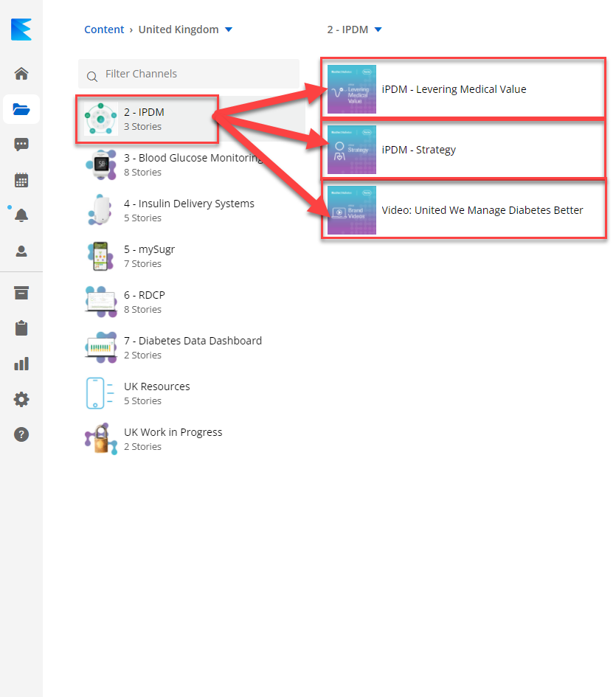Open Video: United We Manage Diabetes Better
Image resolution: width=616 pixels, height=697 pixels.
pyautogui.click(x=482, y=210)
